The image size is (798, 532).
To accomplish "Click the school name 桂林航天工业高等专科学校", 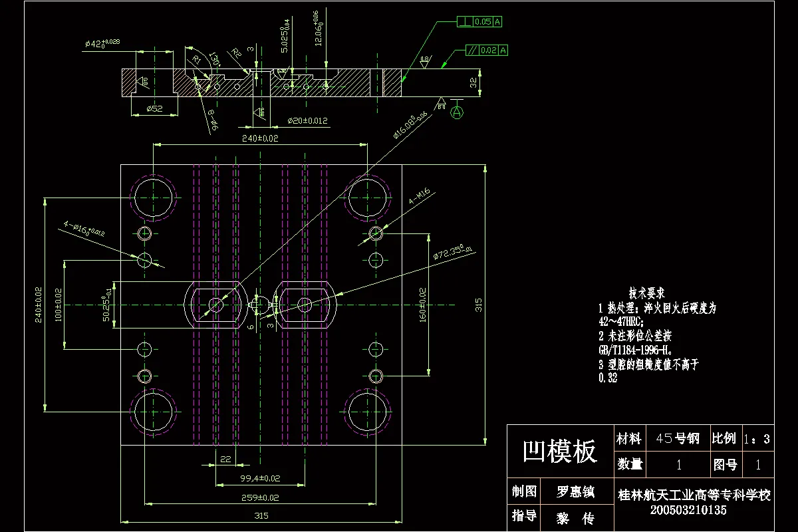I will [x=695, y=496].
